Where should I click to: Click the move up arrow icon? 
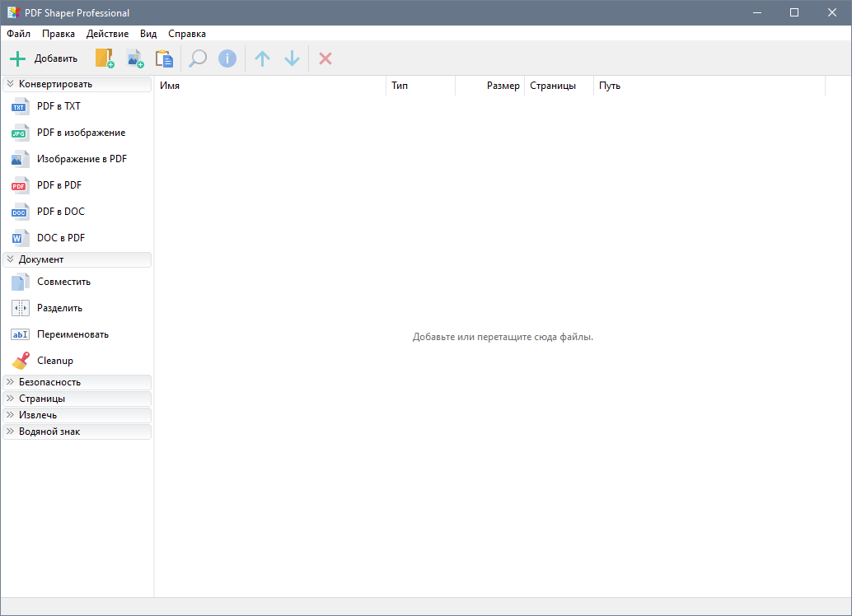pyautogui.click(x=262, y=58)
